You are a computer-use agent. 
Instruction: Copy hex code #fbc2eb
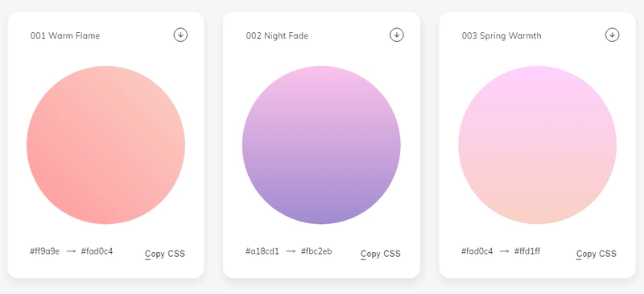tap(316, 251)
